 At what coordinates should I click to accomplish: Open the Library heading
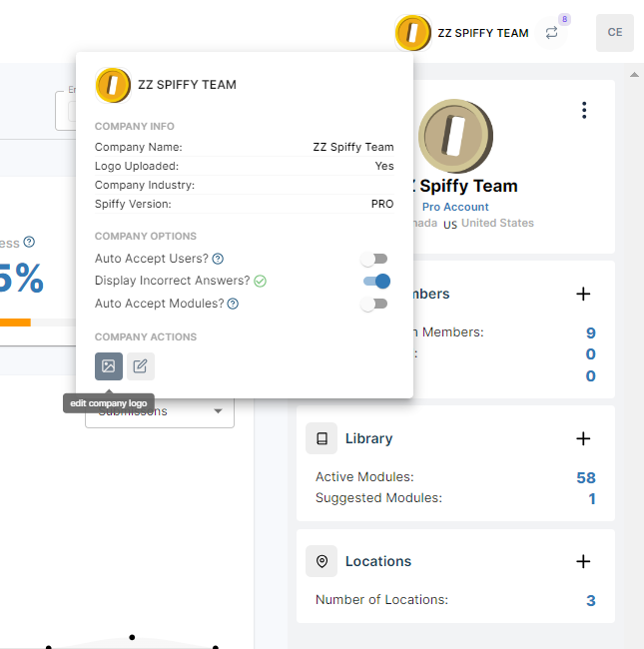click(x=368, y=438)
